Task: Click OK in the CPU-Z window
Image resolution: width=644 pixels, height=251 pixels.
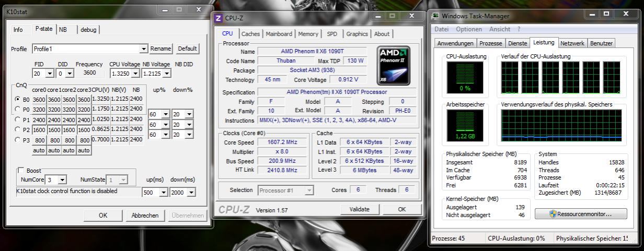Action: 401,209
